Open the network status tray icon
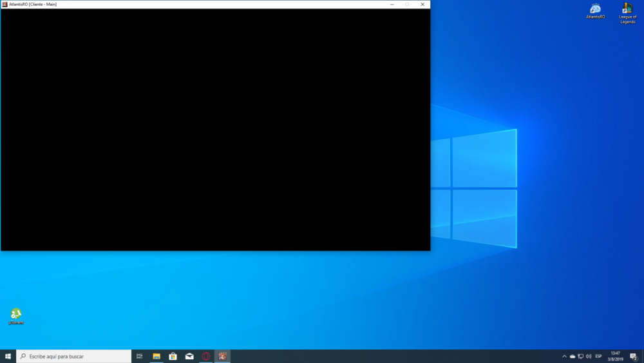 point(580,356)
